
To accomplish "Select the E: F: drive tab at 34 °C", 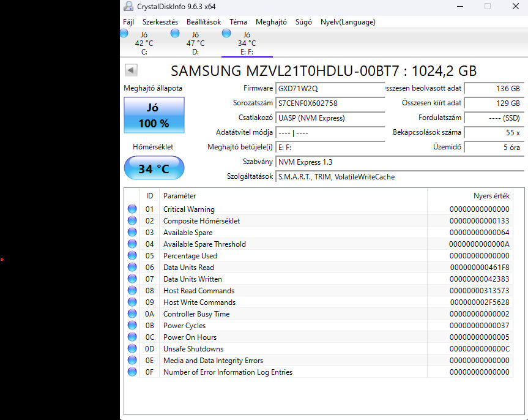I will click(x=247, y=43).
